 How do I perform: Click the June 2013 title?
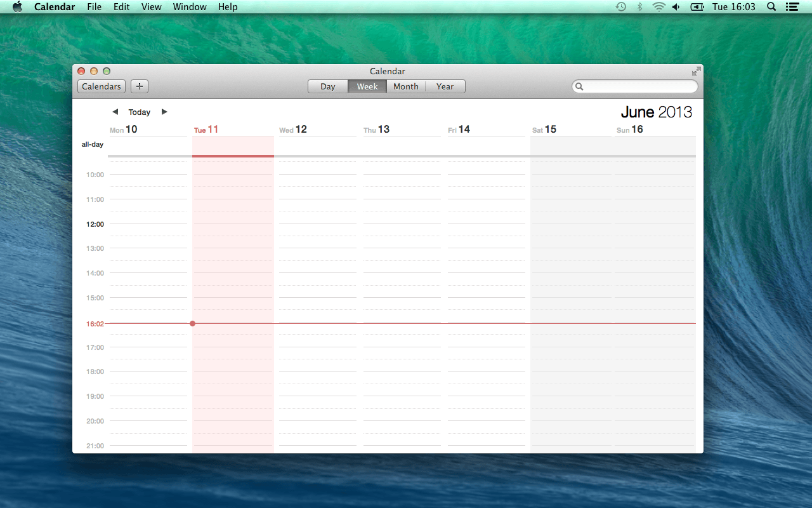pyautogui.click(x=657, y=112)
